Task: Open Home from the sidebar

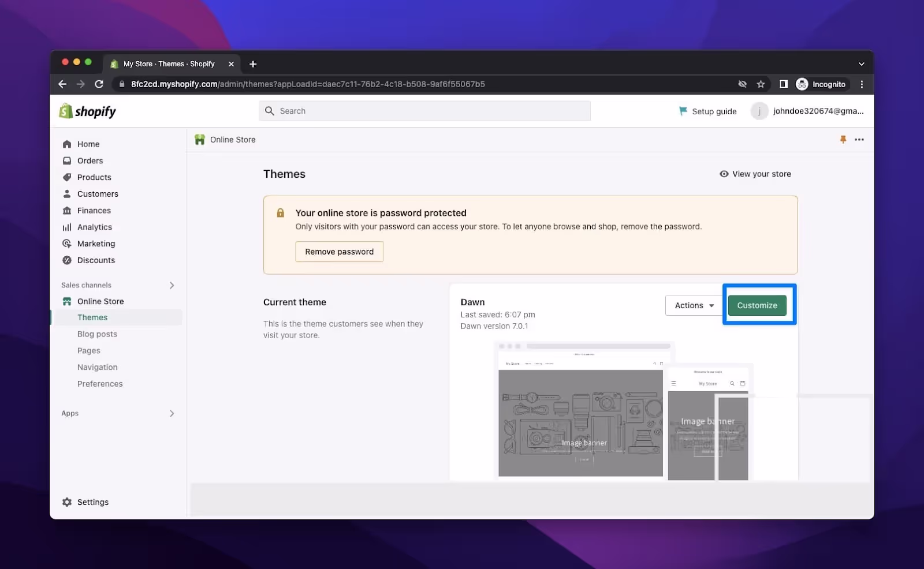Action: click(88, 144)
